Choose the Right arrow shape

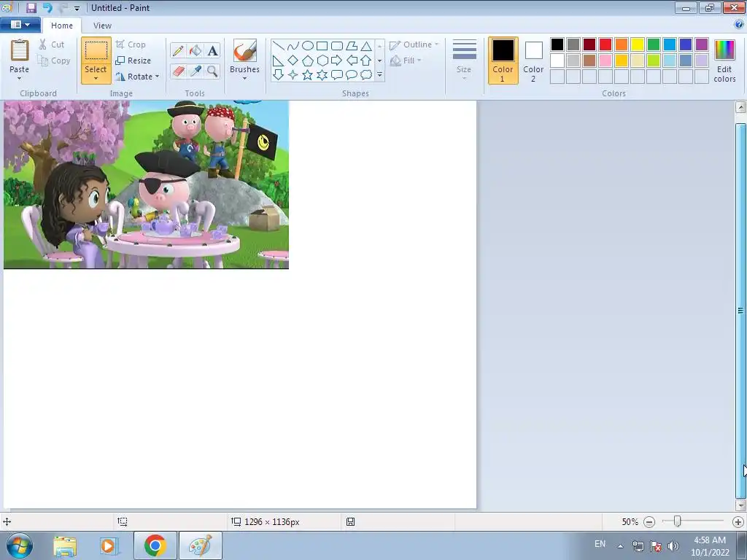[337, 61]
